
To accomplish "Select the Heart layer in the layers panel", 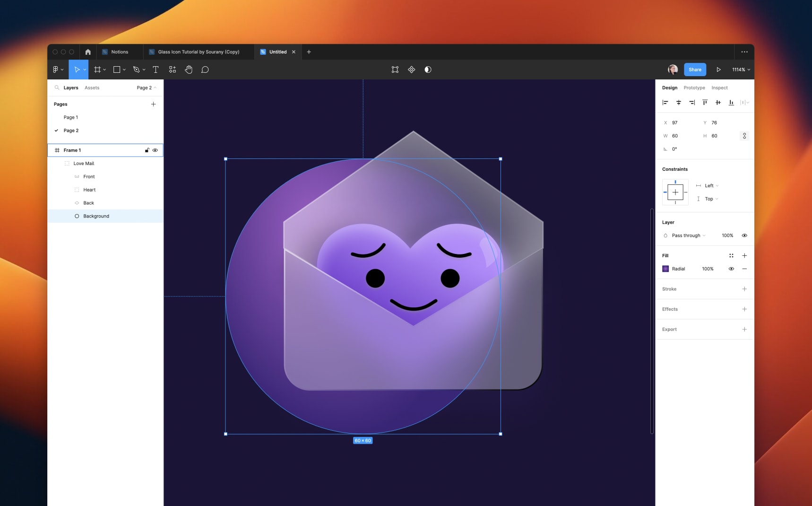I will (x=90, y=190).
